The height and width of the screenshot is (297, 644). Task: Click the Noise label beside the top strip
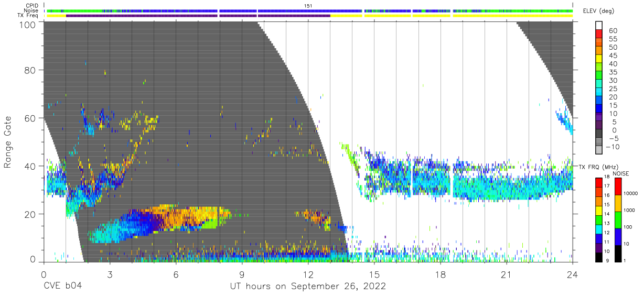pos(32,10)
